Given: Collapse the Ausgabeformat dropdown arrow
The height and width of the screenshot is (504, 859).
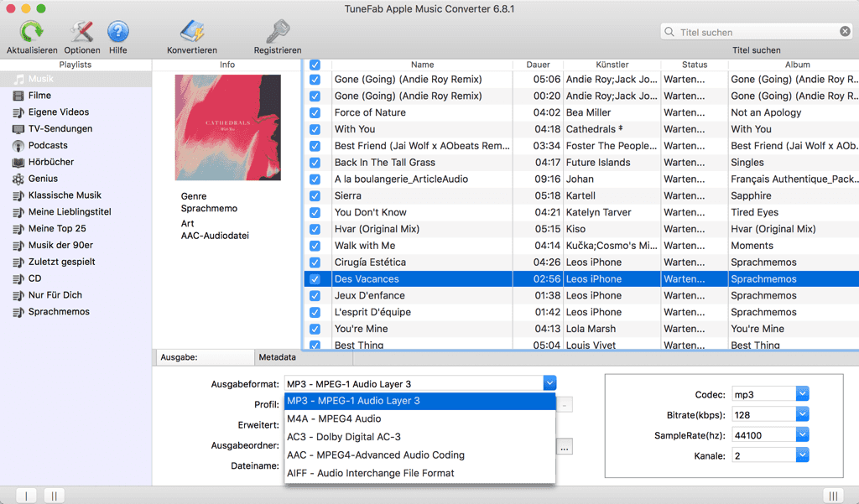Looking at the screenshot, I should pyautogui.click(x=549, y=383).
